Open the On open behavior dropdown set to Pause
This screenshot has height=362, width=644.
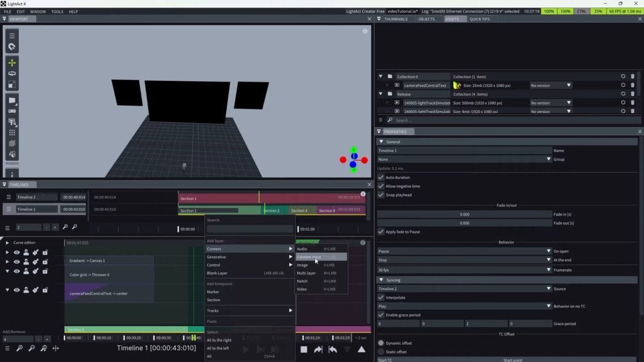(x=464, y=251)
